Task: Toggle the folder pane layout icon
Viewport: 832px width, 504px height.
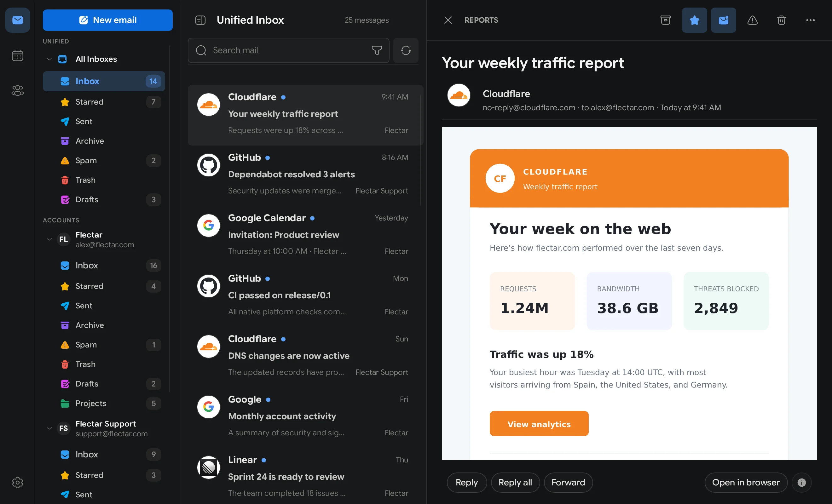Action: [x=200, y=20]
